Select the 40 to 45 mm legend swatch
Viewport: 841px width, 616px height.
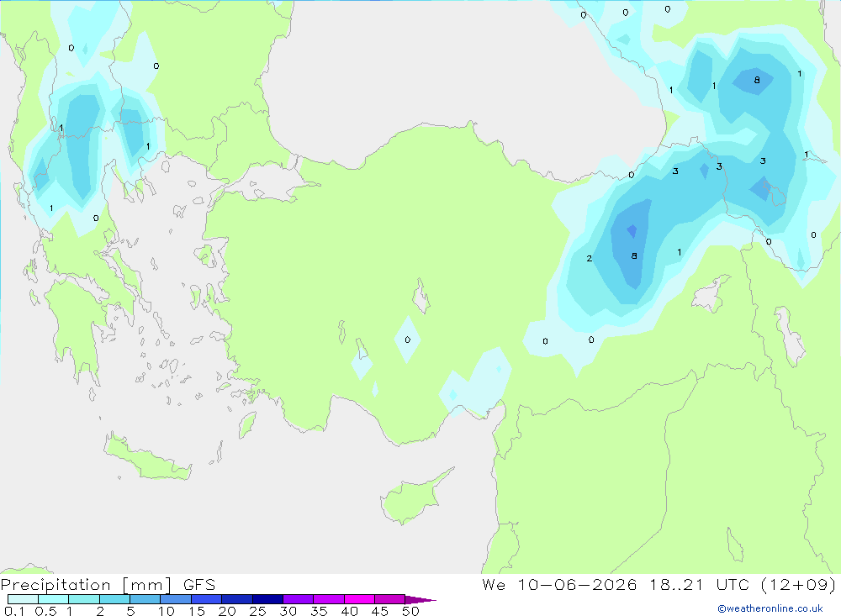(x=359, y=599)
